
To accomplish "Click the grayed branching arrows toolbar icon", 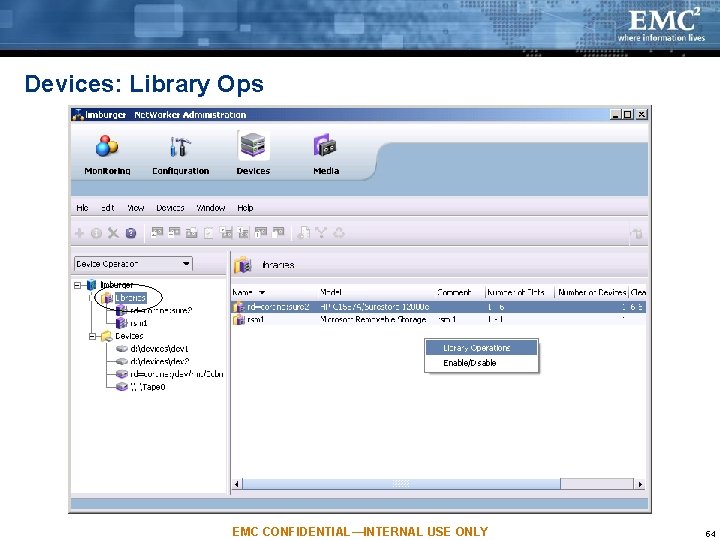I will [321, 233].
